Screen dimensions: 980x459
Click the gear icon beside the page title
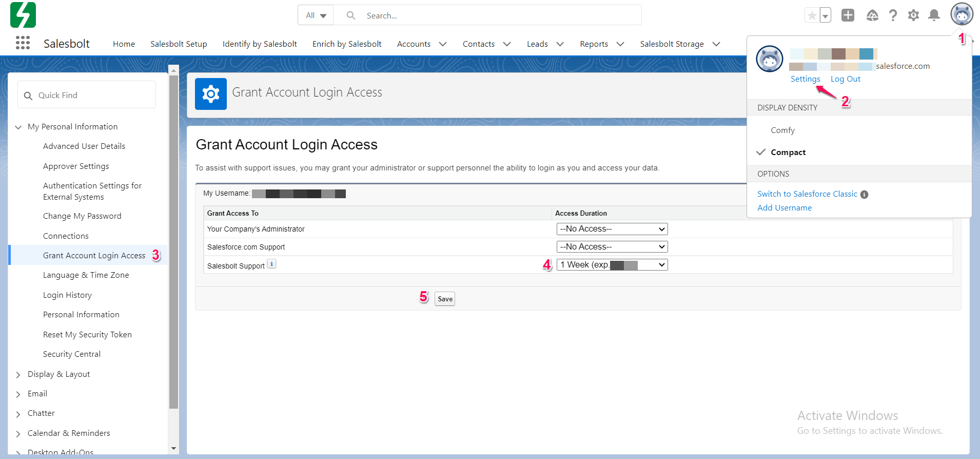[x=211, y=94]
